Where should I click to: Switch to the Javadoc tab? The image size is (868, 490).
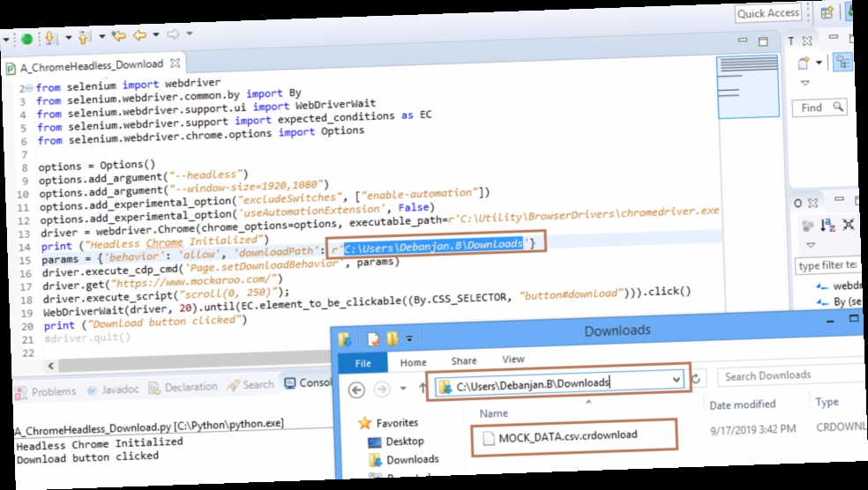click(x=114, y=390)
